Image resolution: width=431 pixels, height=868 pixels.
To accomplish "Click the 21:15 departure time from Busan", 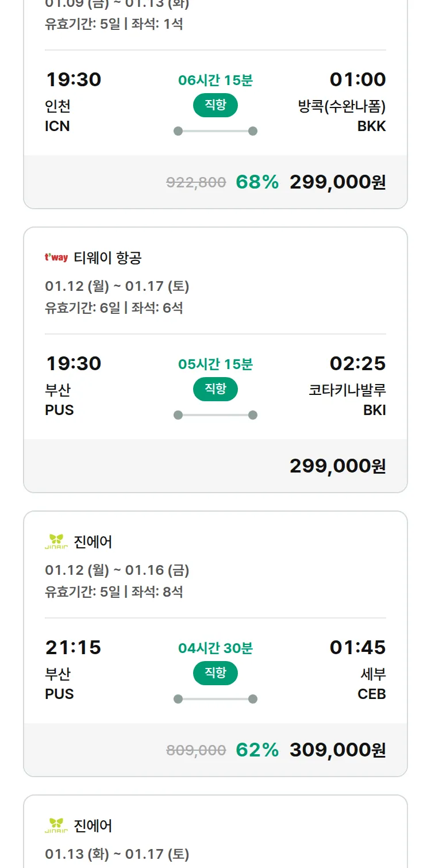I will point(73,647).
